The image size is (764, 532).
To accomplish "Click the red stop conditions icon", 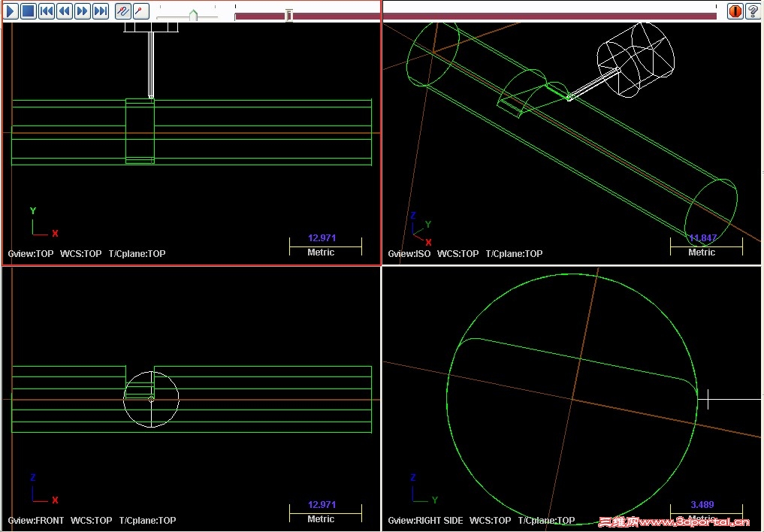I will click(x=735, y=11).
